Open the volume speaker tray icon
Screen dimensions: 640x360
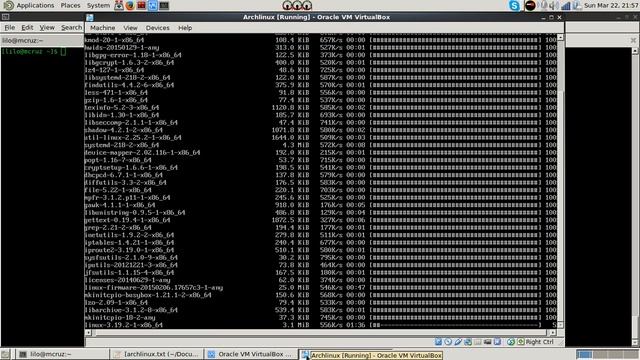553,5
